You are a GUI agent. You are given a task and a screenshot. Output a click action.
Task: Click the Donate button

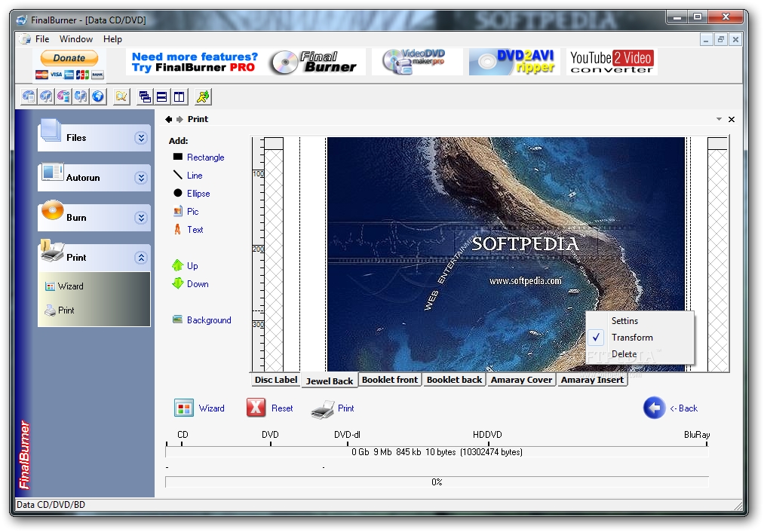tap(69, 58)
